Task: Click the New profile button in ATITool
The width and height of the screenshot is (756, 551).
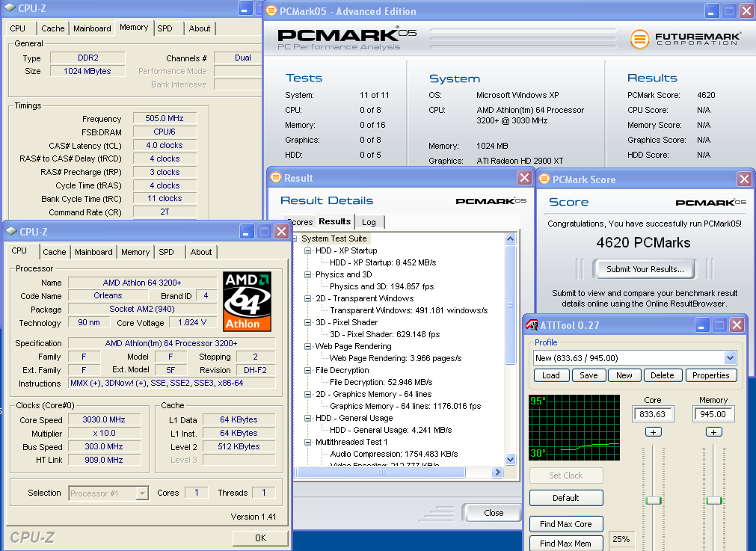Action: point(624,375)
